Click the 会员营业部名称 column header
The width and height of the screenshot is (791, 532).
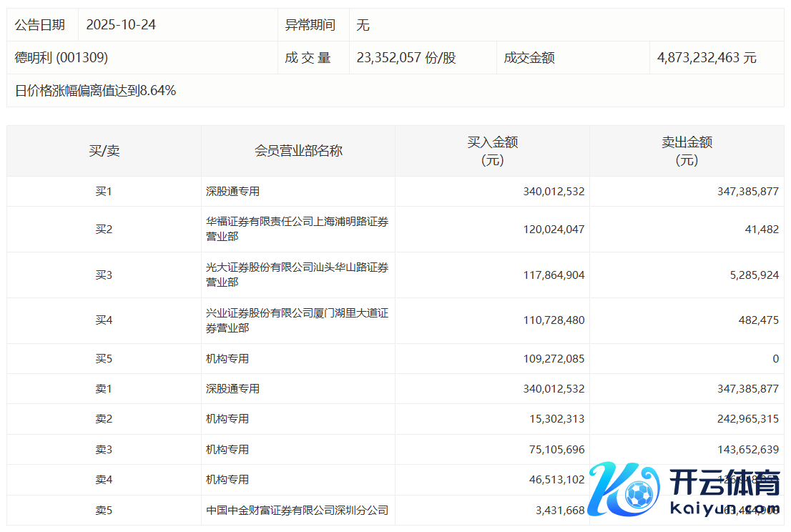coord(298,151)
